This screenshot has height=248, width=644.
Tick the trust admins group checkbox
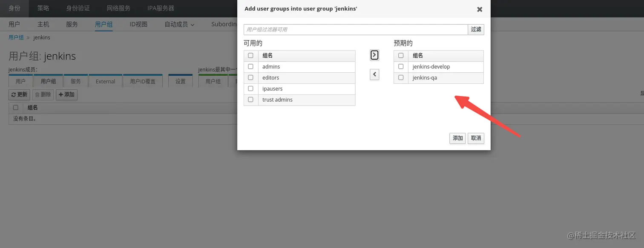click(250, 100)
